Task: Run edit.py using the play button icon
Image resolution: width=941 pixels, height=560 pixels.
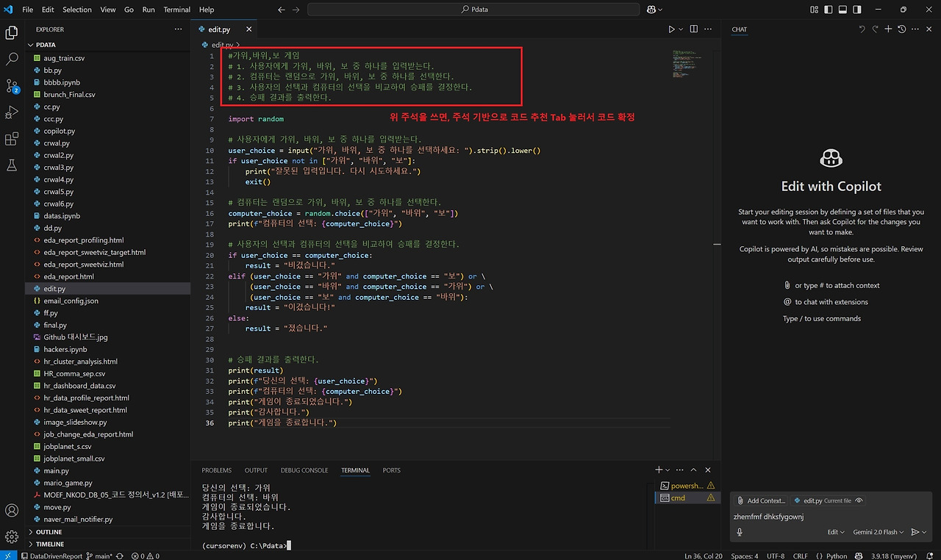Action: pyautogui.click(x=671, y=29)
